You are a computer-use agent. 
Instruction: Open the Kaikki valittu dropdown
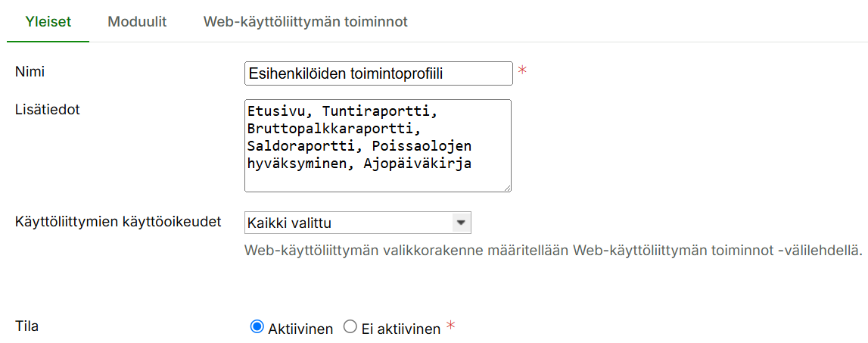pyautogui.click(x=348, y=223)
